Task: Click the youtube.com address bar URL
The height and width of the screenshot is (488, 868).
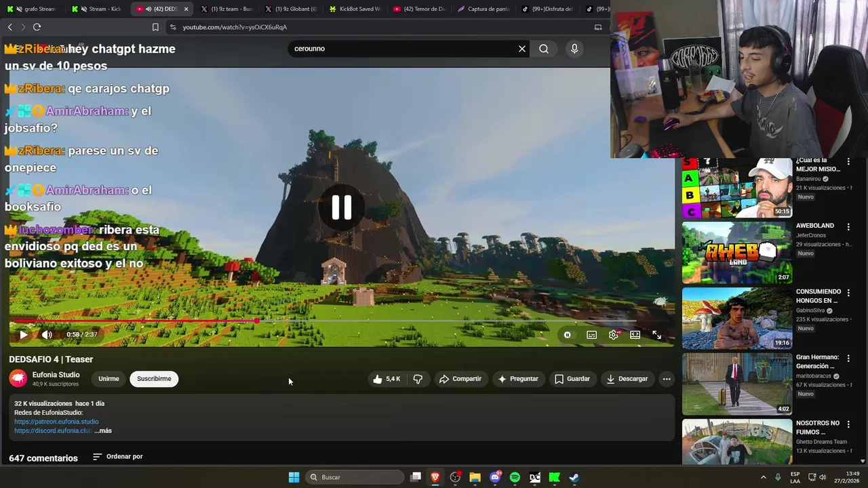Action: (x=235, y=27)
